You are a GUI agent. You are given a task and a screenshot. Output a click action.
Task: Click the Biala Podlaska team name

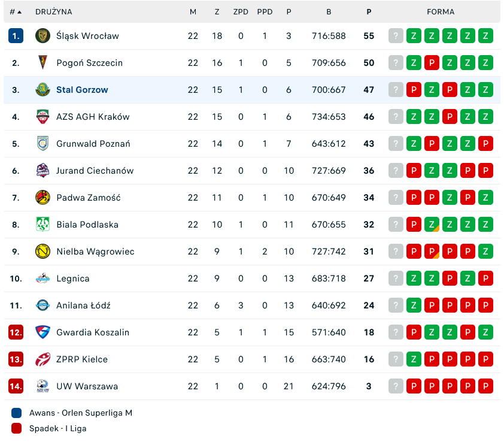click(87, 225)
